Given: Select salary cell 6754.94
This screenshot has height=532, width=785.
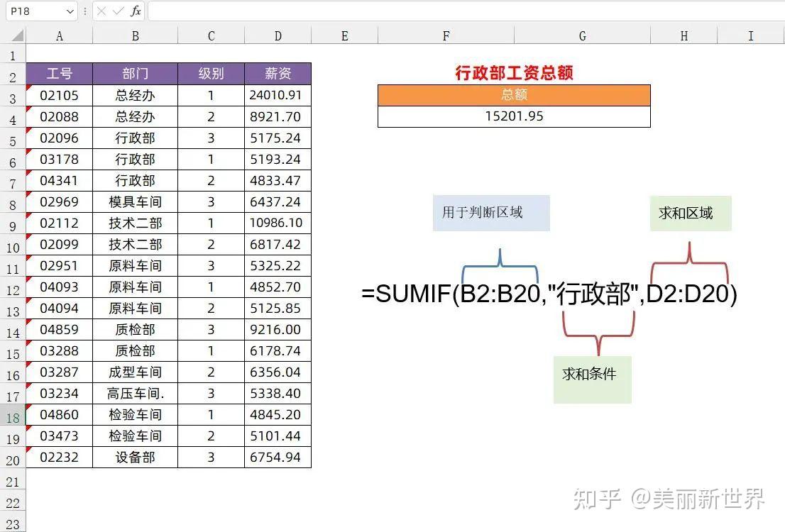Looking at the screenshot, I should pyautogui.click(x=278, y=457).
